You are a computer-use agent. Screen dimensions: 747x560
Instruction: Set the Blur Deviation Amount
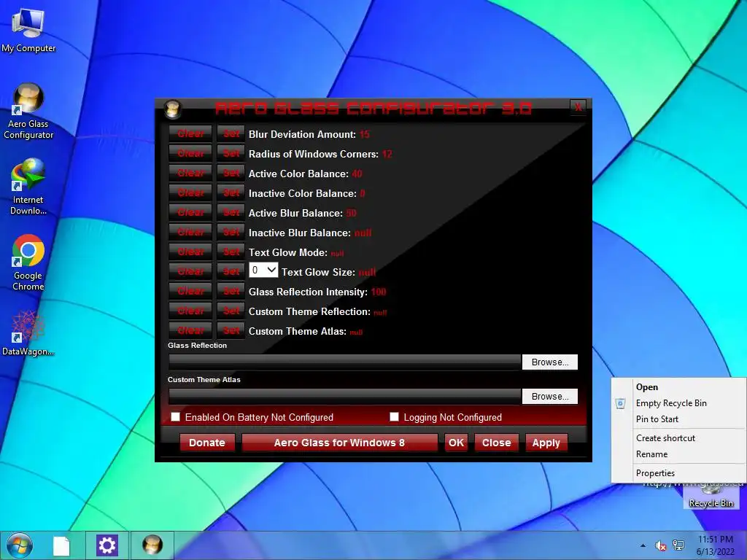click(x=231, y=134)
